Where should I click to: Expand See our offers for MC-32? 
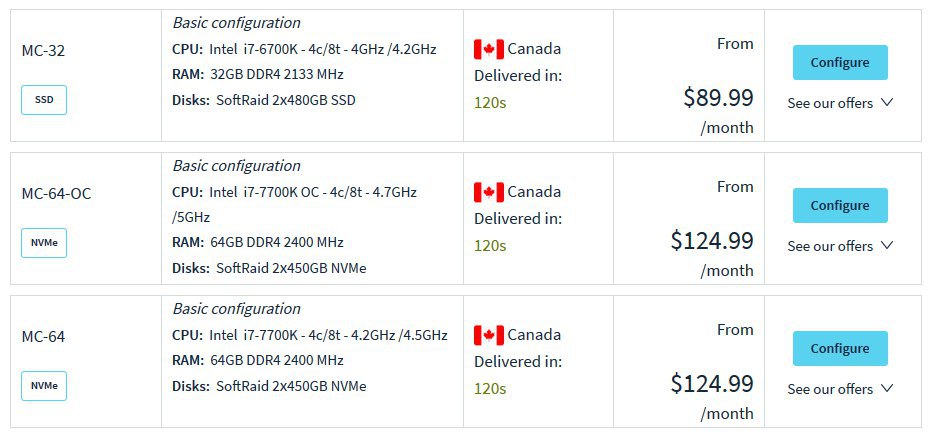(840, 103)
